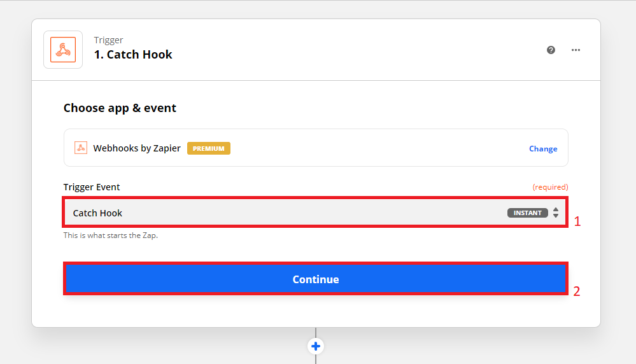This screenshot has height=364, width=636.
Task: Click the "This is what starts the Zap" hint
Action: coord(110,235)
